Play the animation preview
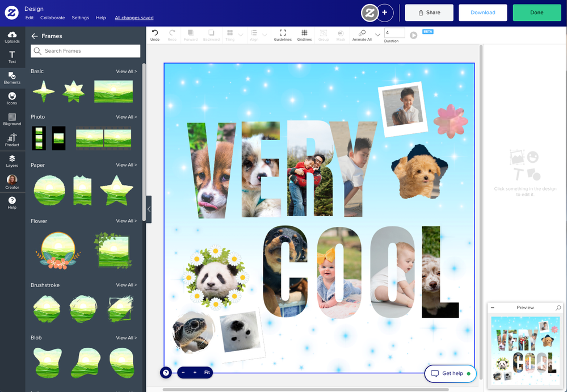 tap(413, 35)
